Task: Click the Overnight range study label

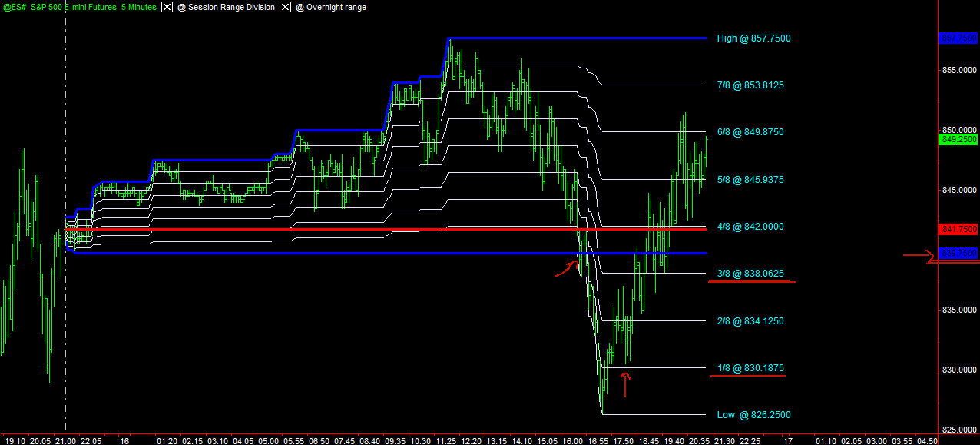Action: click(331, 7)
